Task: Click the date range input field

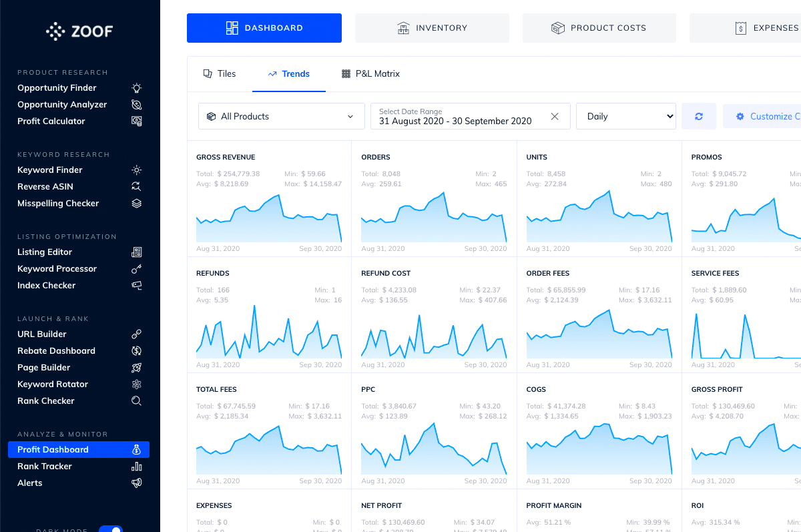Action: [x=461, y=116]
